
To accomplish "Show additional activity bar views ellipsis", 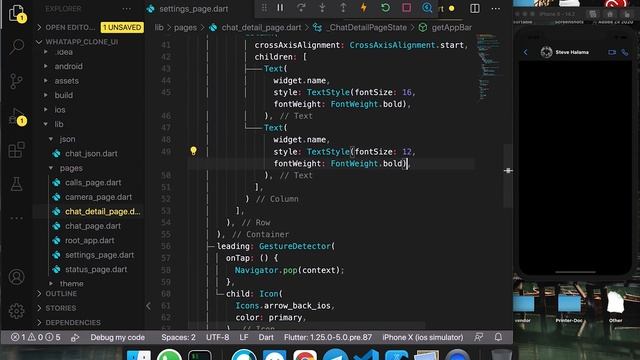I will click(16, 218).
